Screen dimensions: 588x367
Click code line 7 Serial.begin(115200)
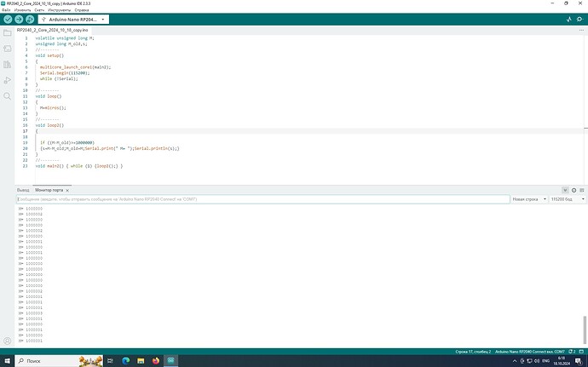[65, 73]
